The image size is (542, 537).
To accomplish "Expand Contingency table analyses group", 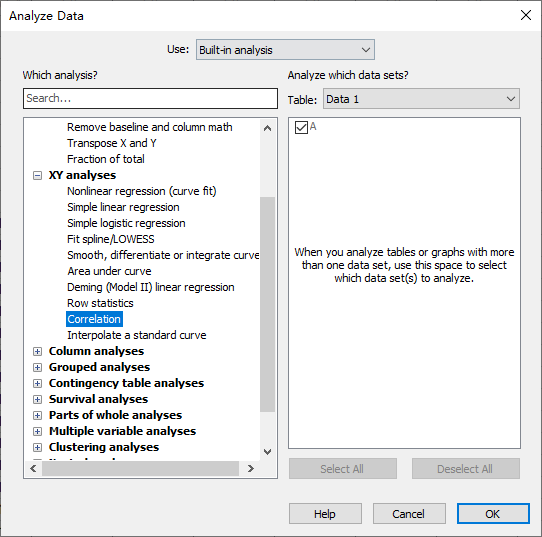I will 37,384.
